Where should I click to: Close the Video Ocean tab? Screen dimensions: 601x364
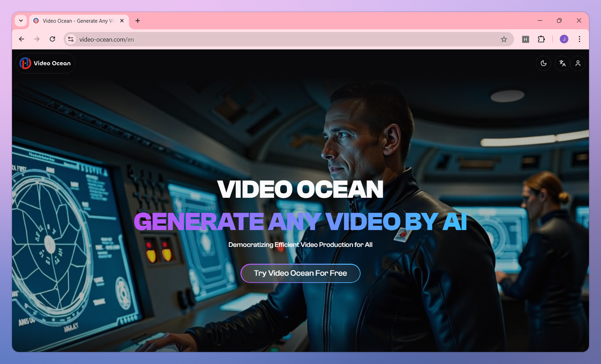point(121,21)
